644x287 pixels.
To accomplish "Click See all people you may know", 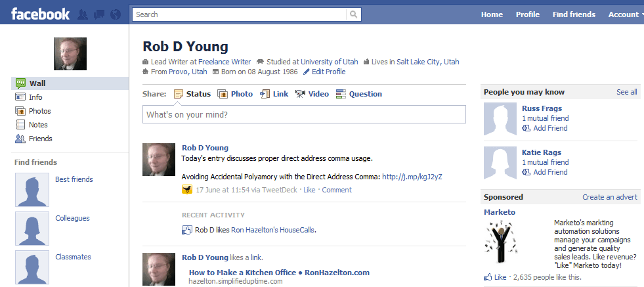I will 626,92.
